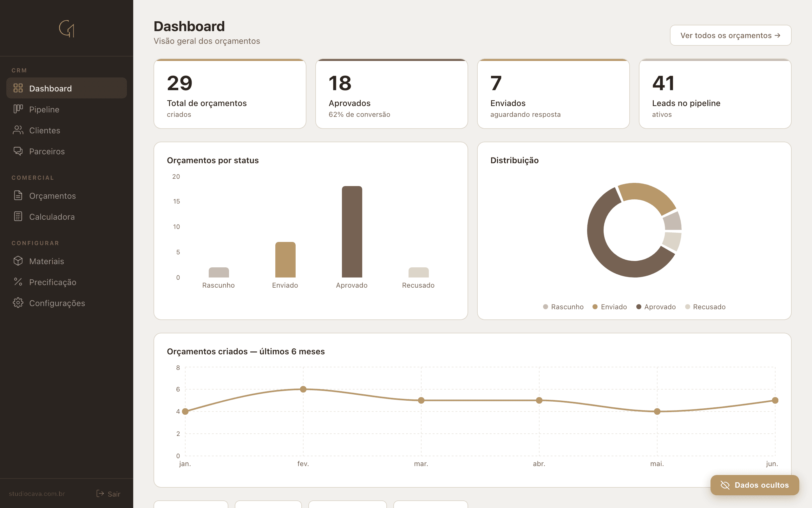Click the Clientes people icon
The image size is (812, 508).
tap(18, 130)
